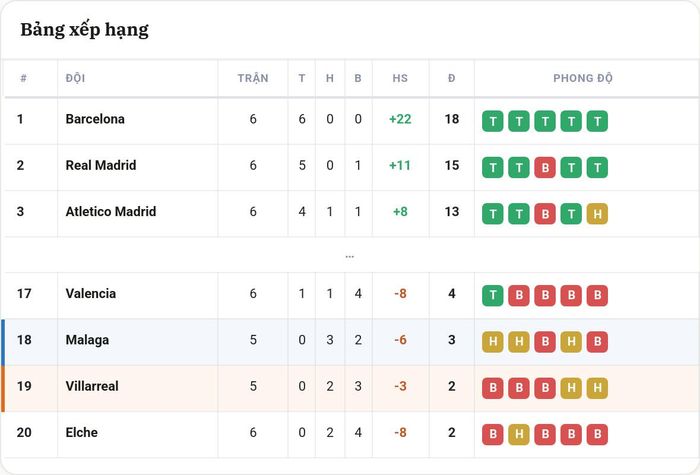The height and width of the screenshot is (475, 700).
Task: Sort by the Đ points column header
Action: pos(452,78)
